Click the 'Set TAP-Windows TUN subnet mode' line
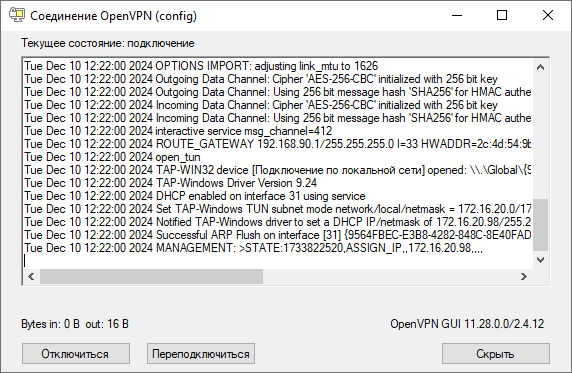The height and width of the screenshot is (373, 572). tap(278, 209)
